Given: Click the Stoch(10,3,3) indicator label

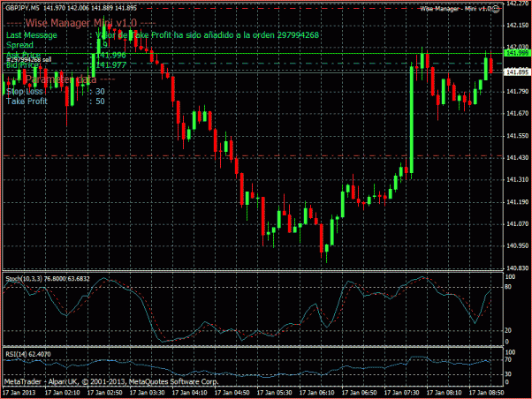Looking at the screenshot, I should click(x=48, y=279).
